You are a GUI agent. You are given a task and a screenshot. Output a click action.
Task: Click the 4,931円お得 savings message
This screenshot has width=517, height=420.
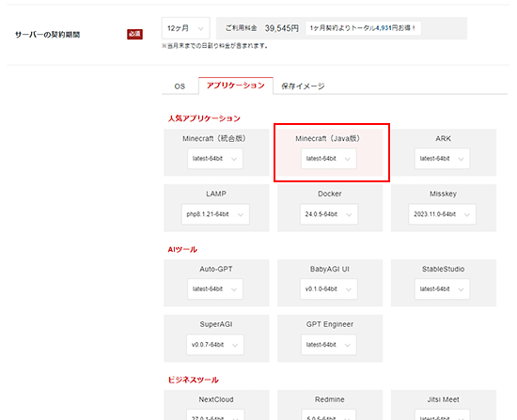363,28
